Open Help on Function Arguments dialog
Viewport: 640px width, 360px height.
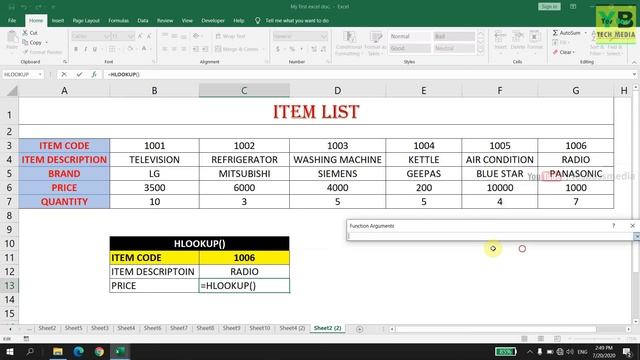[613, 226]
